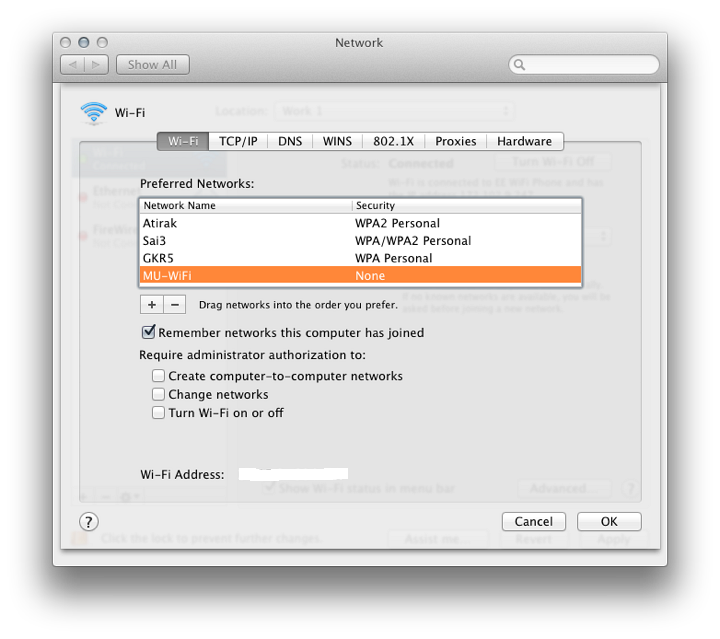Uncheck Remember networks this computer has joined
Image resolution: width=720 pixels, height=639 pixels.
click(x=148, y=332)
